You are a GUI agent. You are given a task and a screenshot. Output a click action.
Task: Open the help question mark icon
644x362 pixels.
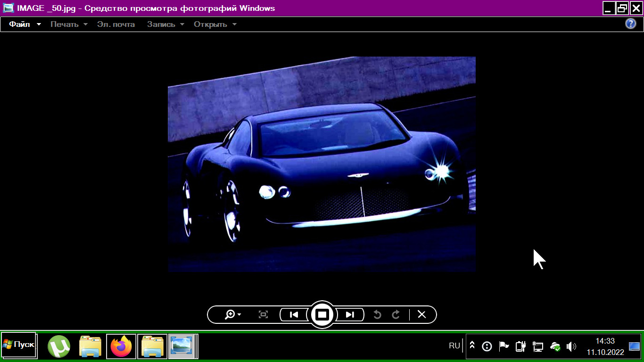click(x=631, y=24)
